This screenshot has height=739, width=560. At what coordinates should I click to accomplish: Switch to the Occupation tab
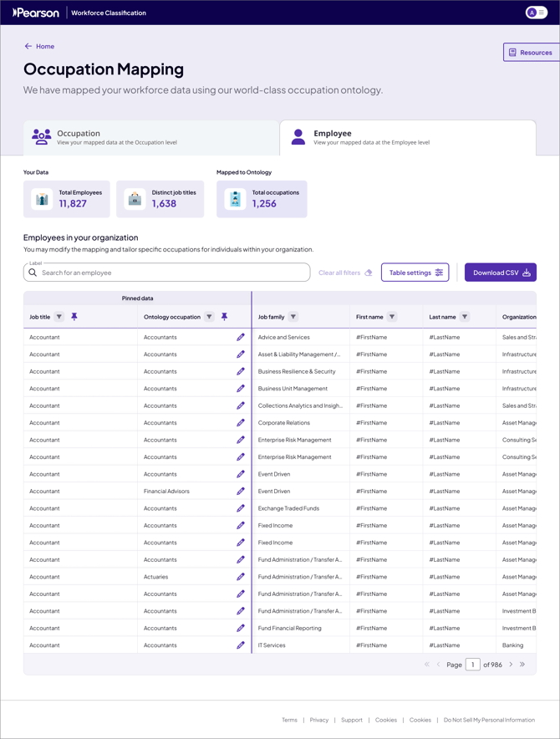click(151, 137)
